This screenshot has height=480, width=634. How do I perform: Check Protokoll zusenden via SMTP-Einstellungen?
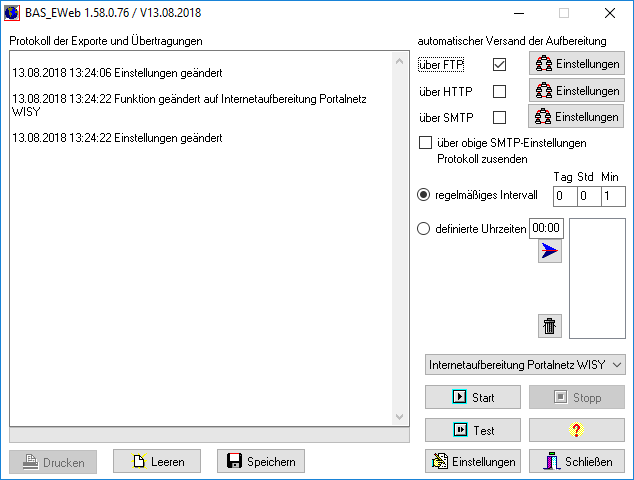425,143
